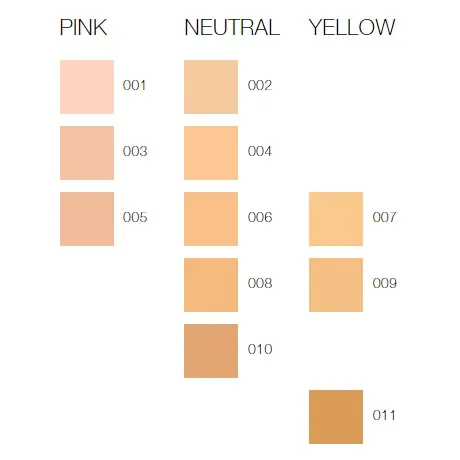Click the NEUTRAL column heading

coord(232,27)
